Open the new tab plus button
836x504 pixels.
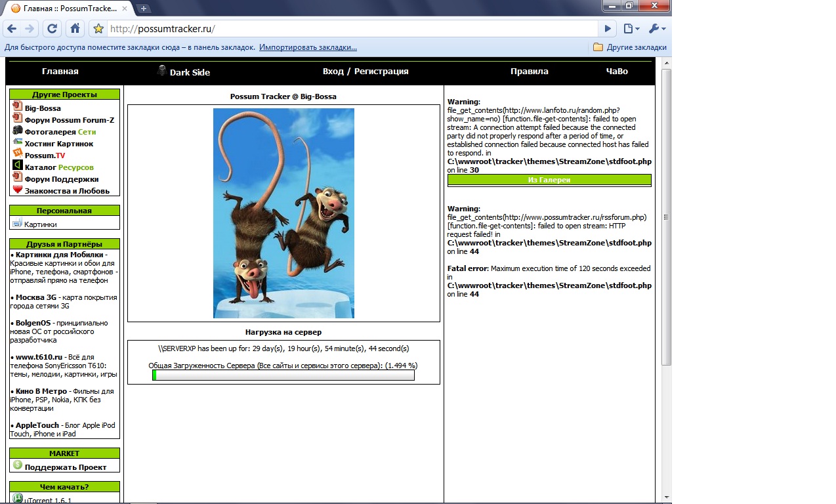[144, 9]
